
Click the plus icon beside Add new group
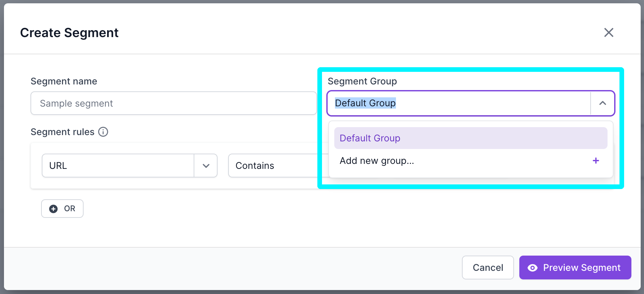pyautogui.click(x=596, y=161)
